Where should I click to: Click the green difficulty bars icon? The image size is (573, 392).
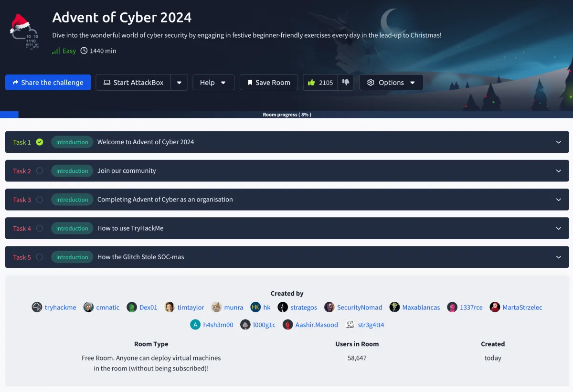click(x=56, y=51)
